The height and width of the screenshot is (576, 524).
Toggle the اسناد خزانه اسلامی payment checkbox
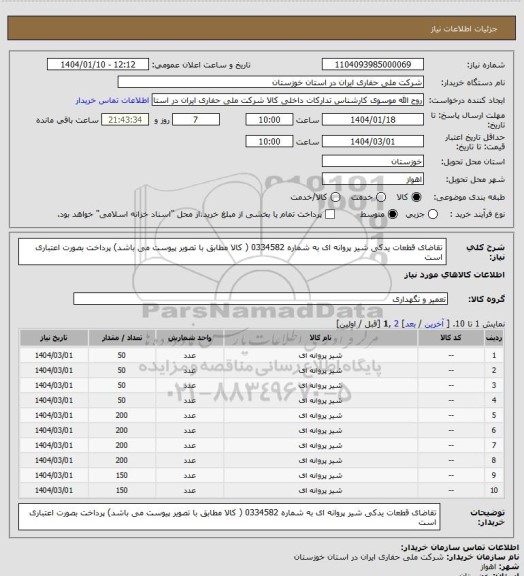[330, 214]
